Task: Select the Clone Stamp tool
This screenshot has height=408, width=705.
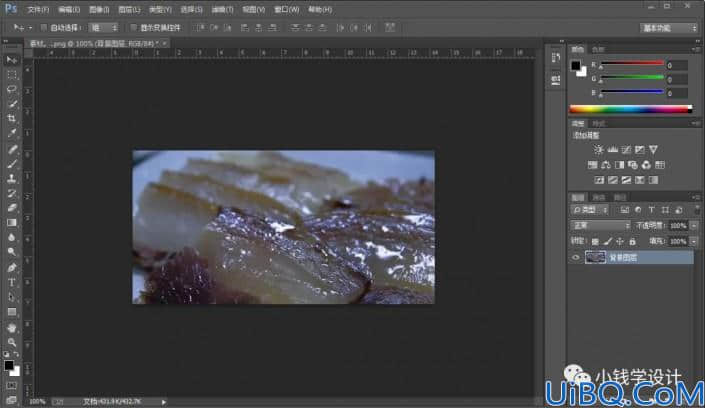Action: pyautogui.click(x=12, y=179)
